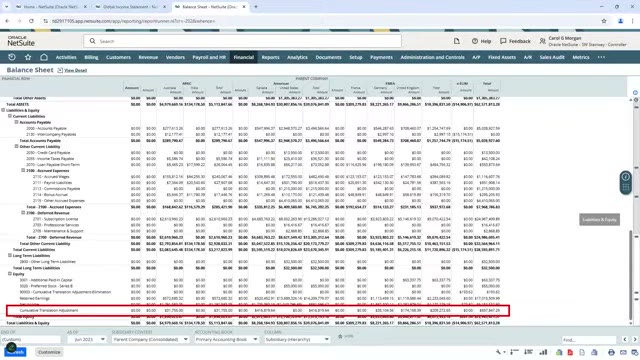
Task: Click the print icon in the report footer
Action: [x=611, y=352]
